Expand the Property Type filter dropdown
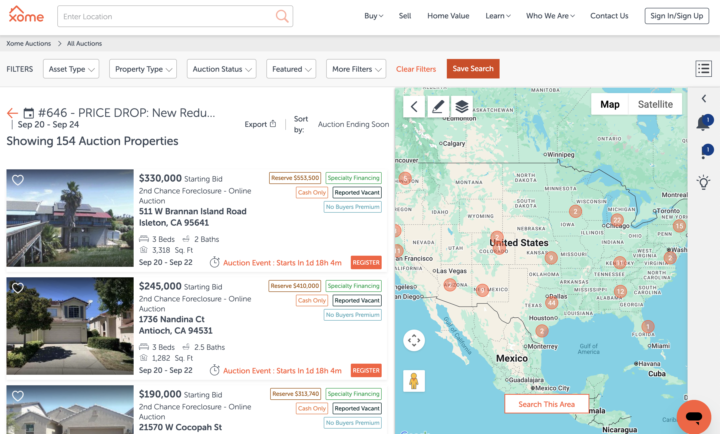Image resolution: width=720 pixels, height=434 pixels. pos(143,69)
